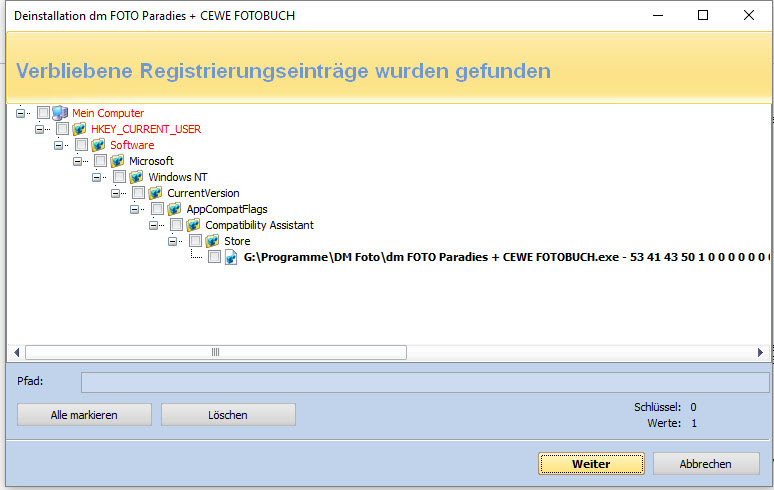Select the red Software label
This screenshot has height=490, width=774.
pyautogui.click(x=132, y=145)
